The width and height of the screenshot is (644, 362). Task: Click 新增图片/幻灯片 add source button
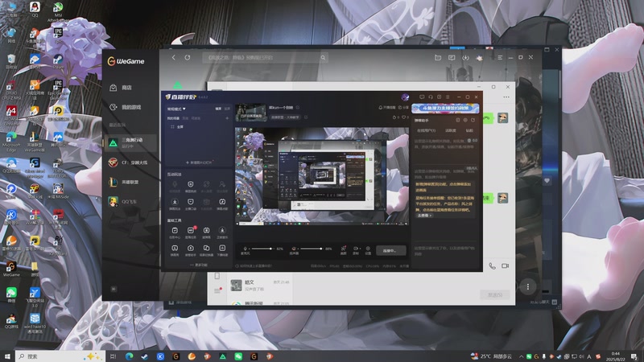tap(199, 162)
